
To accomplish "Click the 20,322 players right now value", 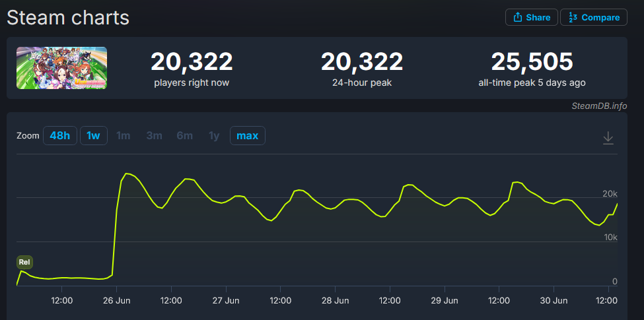I will pos(192,62).
